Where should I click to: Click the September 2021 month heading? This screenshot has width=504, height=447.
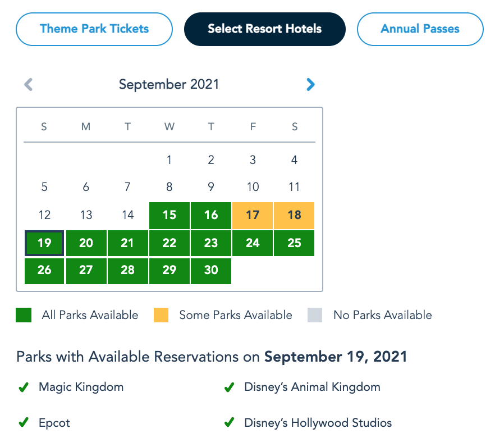[x=169, y=85]
